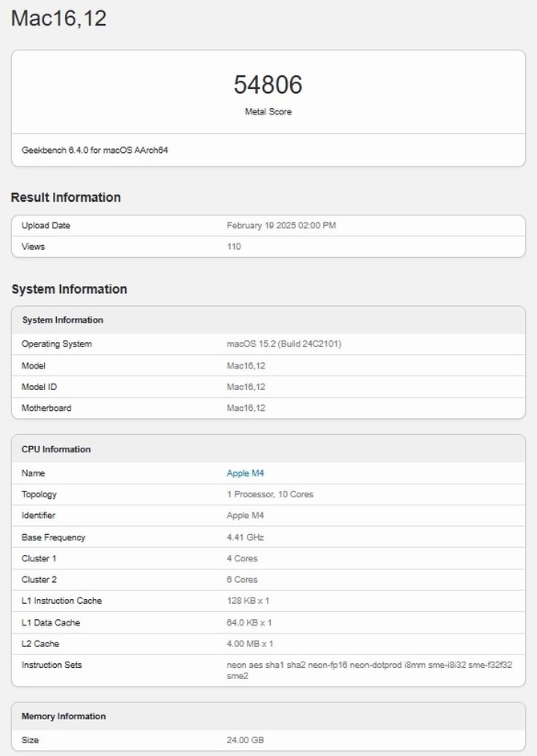Screen dimensions: 537x756
Task: Click the Cluster 1 value of 4 Cores
Action: (242, 558)
